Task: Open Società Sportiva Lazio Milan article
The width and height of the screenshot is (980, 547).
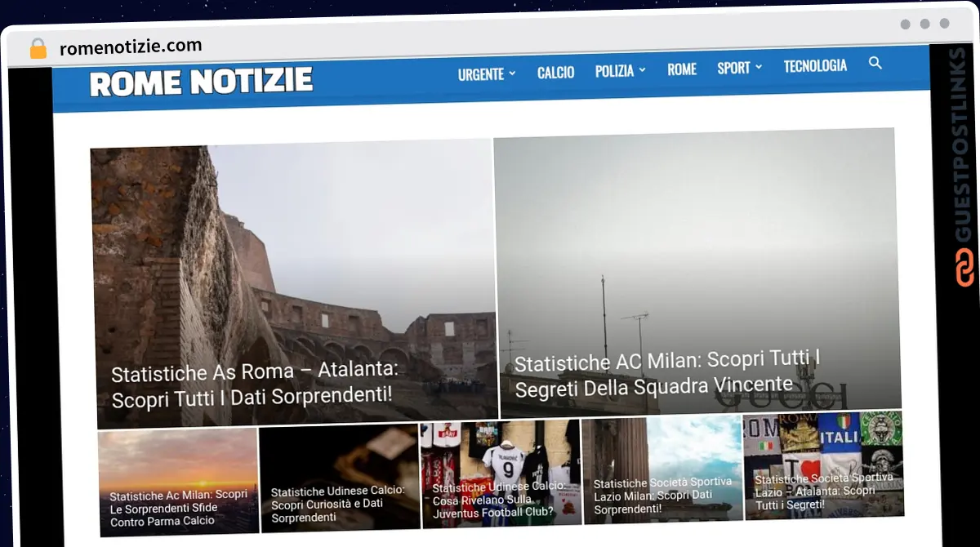Action: [x=661, y=496]
